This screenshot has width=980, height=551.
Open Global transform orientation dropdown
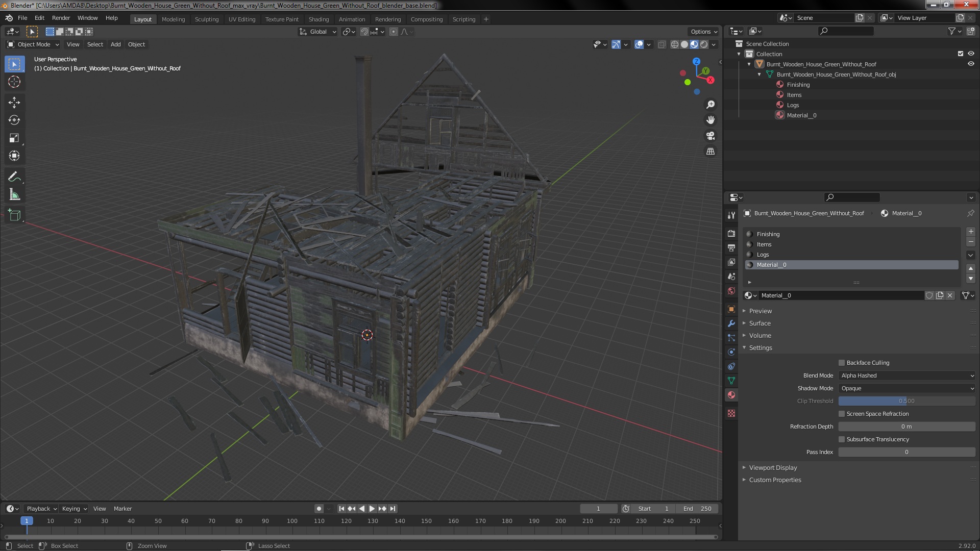pos(317,32)
